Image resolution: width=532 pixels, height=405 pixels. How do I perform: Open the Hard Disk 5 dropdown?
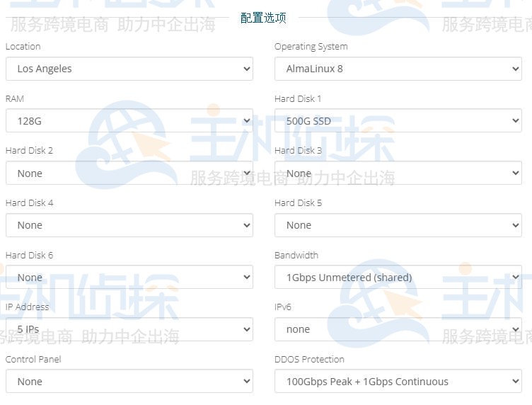pos(398,225)
